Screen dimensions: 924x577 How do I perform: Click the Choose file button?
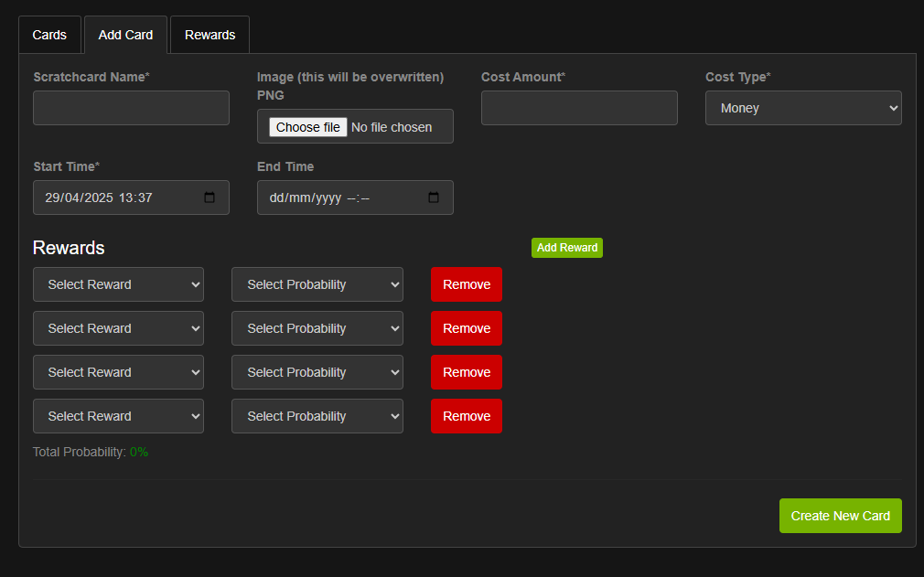(307, 127)
